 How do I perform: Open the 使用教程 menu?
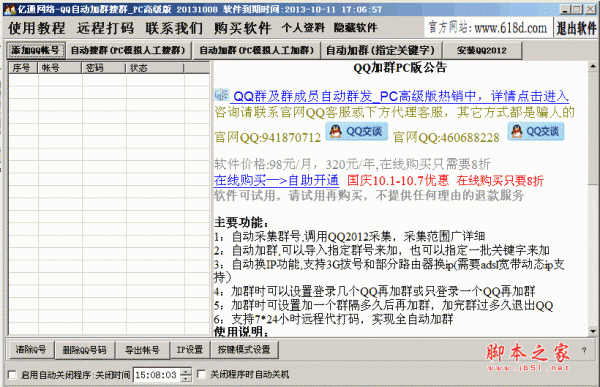point(37,28)
